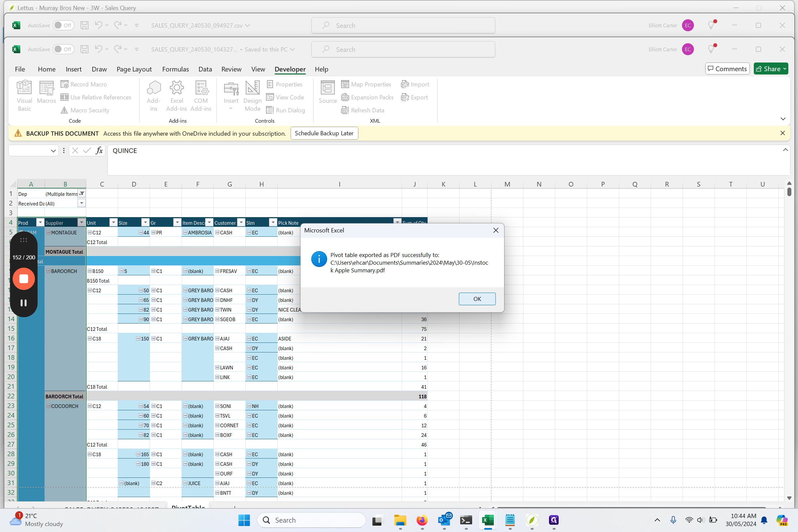Pause the screen recording
This screenshot has height=532, width=798.
(23, 303)
